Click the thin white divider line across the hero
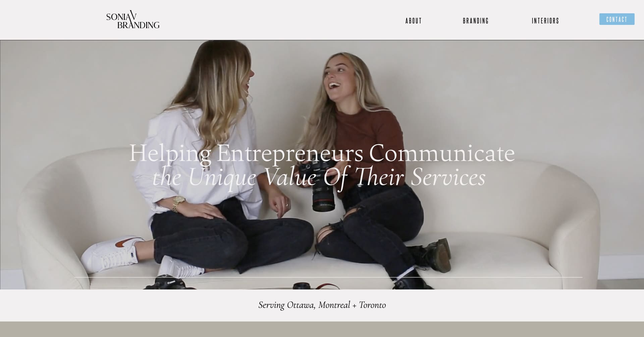Screen dimensions: 644x337 tap(328, 277)
